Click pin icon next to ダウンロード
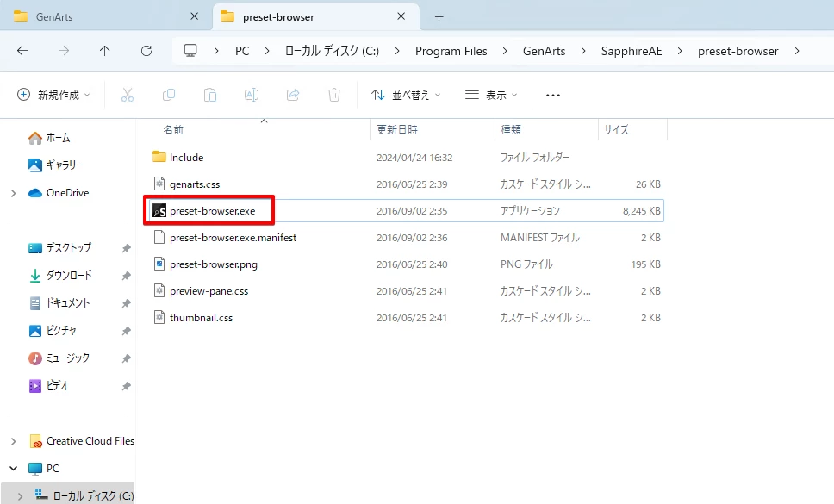This screenshot has width=834, height=504. [126, 276]
